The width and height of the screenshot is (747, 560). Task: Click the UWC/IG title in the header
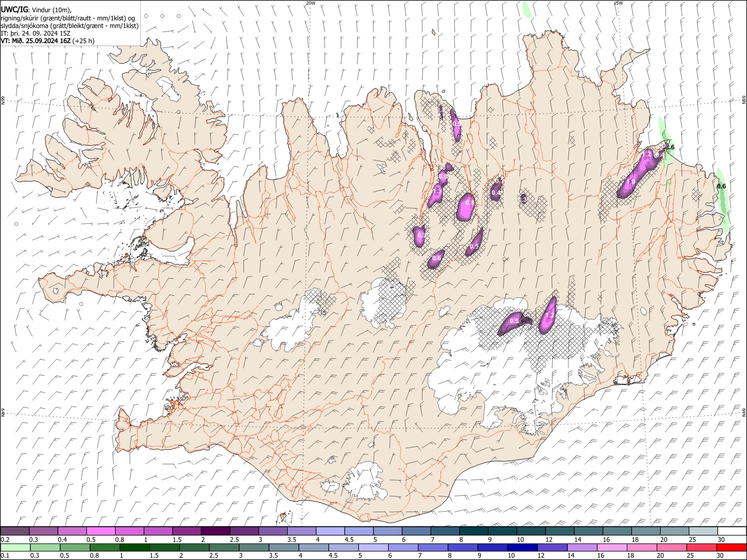tap(14, 9)
